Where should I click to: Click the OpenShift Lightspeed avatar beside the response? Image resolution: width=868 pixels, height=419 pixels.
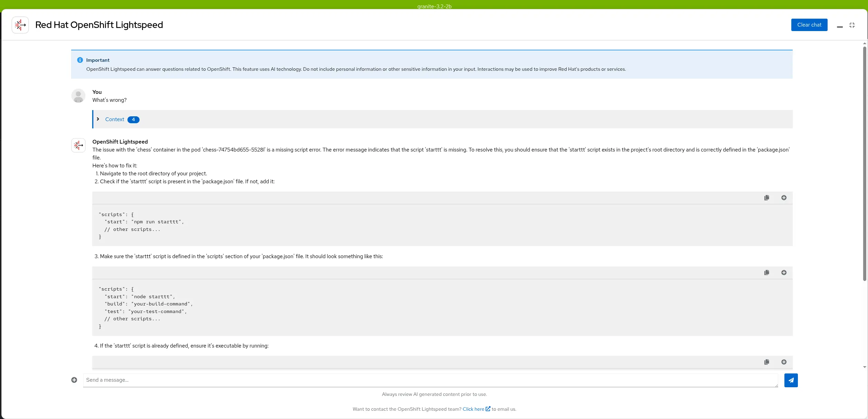[x=78, y=145]
